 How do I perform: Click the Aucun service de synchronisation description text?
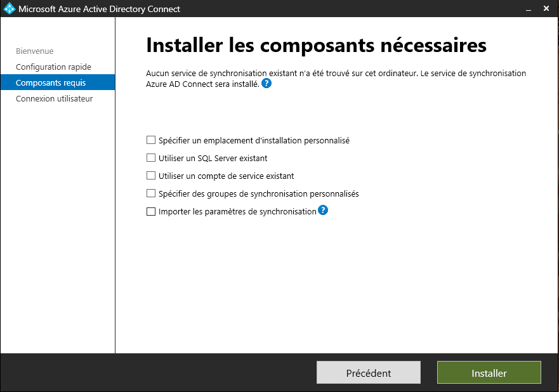336,74
